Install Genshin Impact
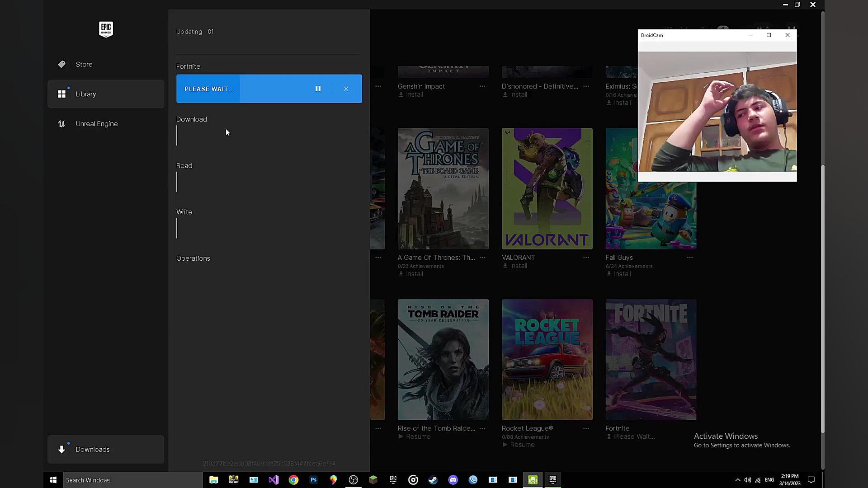Viewport: 868px width, 488px height. point(410,94)
